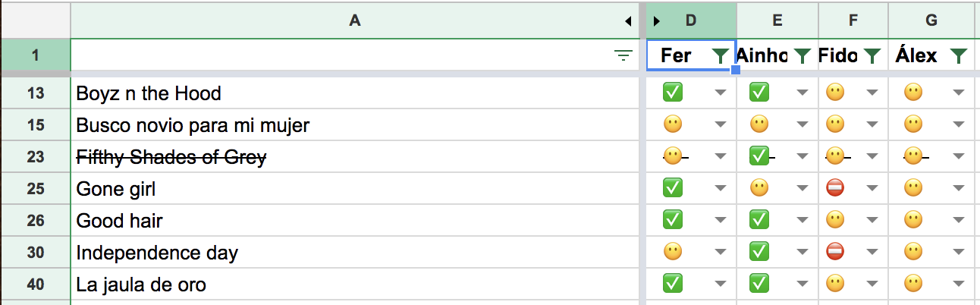Select the no-entry emoji for Independence day under Fido
Viewport: 980px width, 305px height.
tap(835, 252)
